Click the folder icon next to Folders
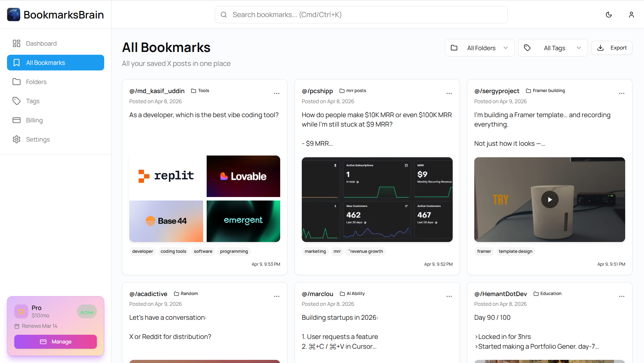 pyautogui.click(x=16, y=82)
